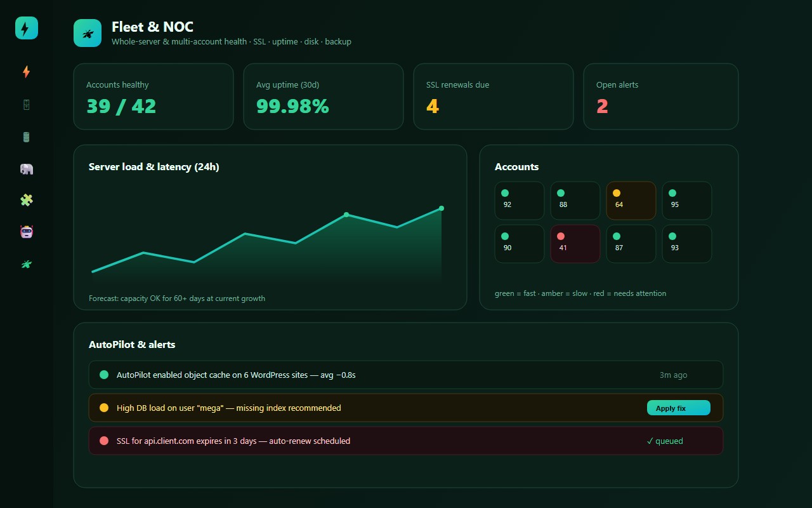Click the capacity forecast text under chart
Viewport: 812px width, 508px height.
pyautogui.click(x=177, y=298)
